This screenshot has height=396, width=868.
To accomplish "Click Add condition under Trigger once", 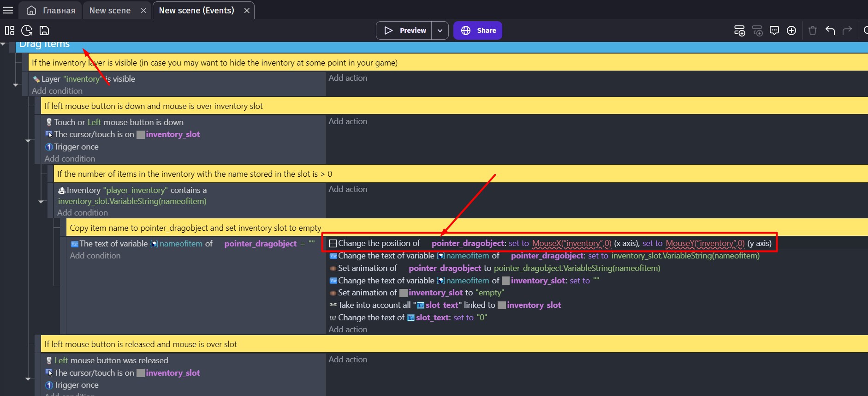I will pyautogui.click(x=70, y=159).
